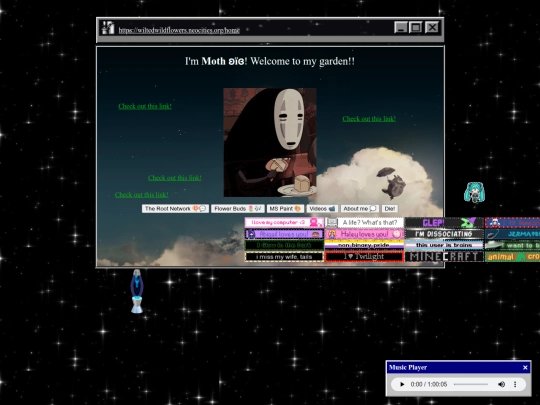Viewport: 540px width, 405px height.
Task: Click the 'Haley loves you!' pink badge
Action: click(x=364, y=234)
